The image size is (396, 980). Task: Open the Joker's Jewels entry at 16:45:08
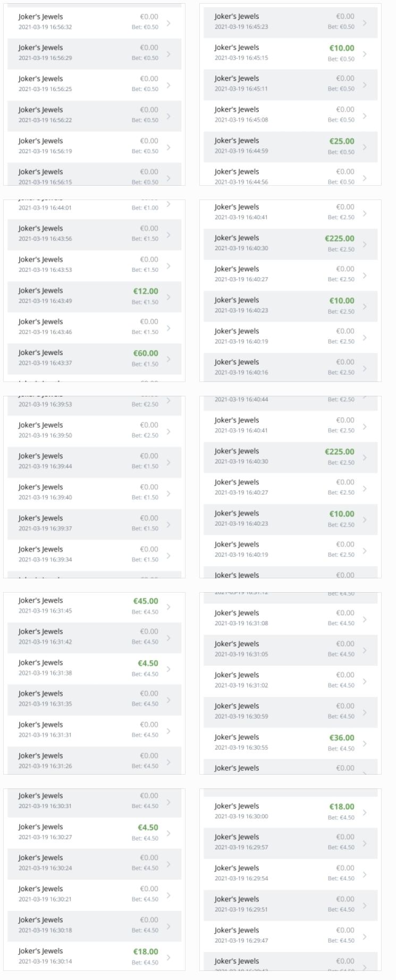[290, 116]
